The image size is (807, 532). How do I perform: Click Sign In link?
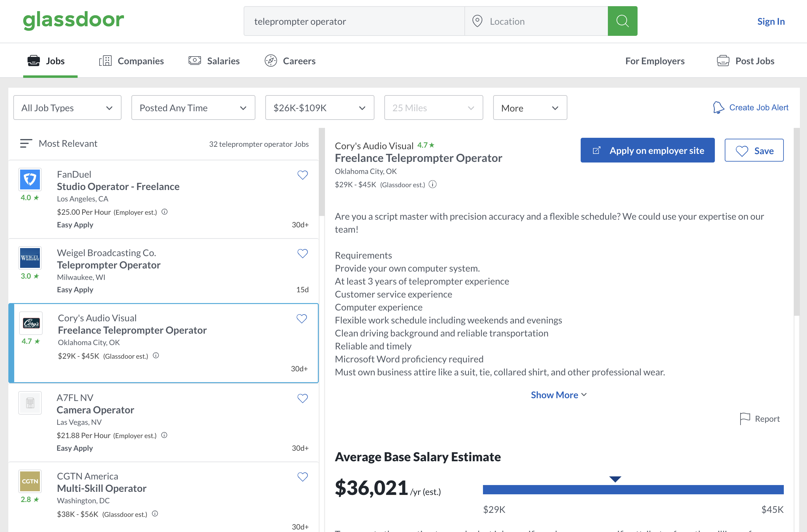pos(771,21)
